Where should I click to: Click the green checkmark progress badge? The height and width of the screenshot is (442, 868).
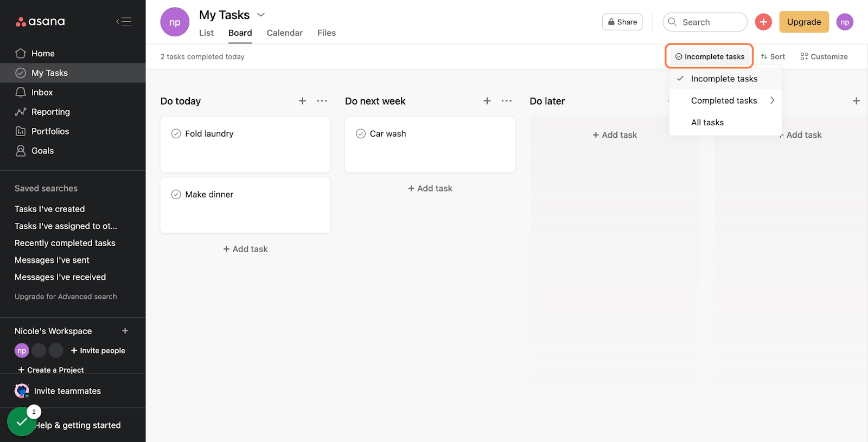click(22, 421)
